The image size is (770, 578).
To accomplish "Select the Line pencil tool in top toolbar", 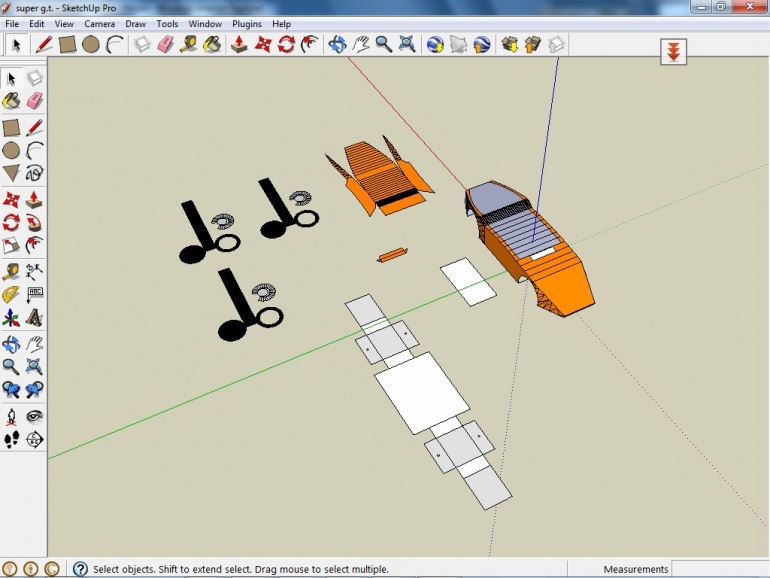I will click(44, 45).
